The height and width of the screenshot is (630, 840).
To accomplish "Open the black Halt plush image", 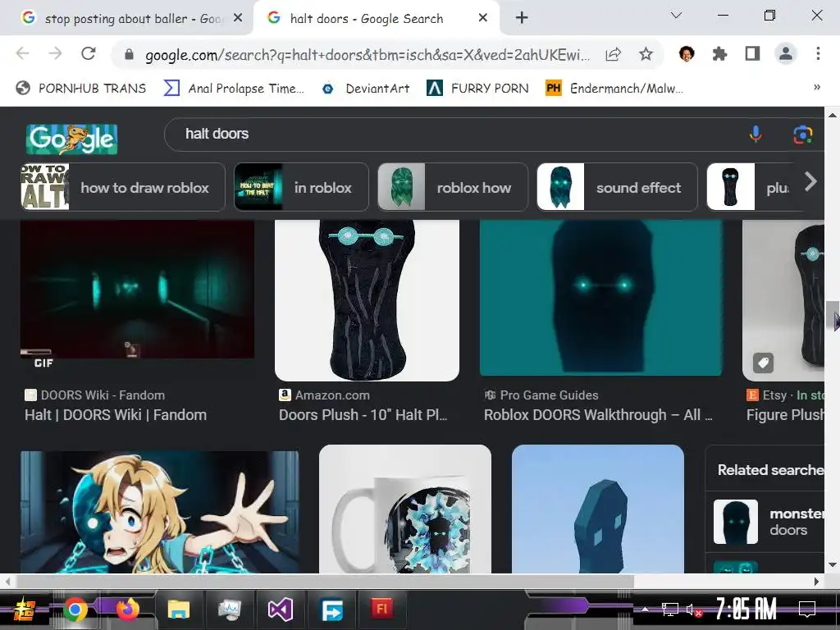I will pos(367,300).
